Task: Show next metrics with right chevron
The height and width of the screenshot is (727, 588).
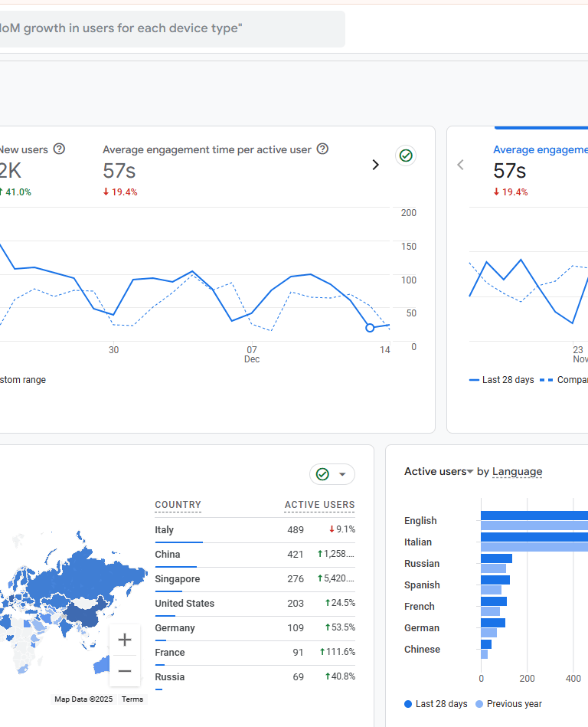Action: coord(376,165)
